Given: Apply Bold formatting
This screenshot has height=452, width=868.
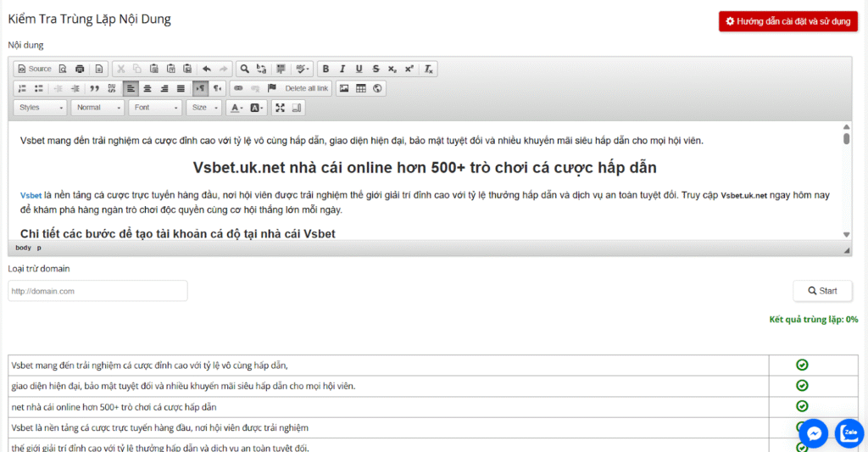Looking at the screenshot, I should click(326, 69).
